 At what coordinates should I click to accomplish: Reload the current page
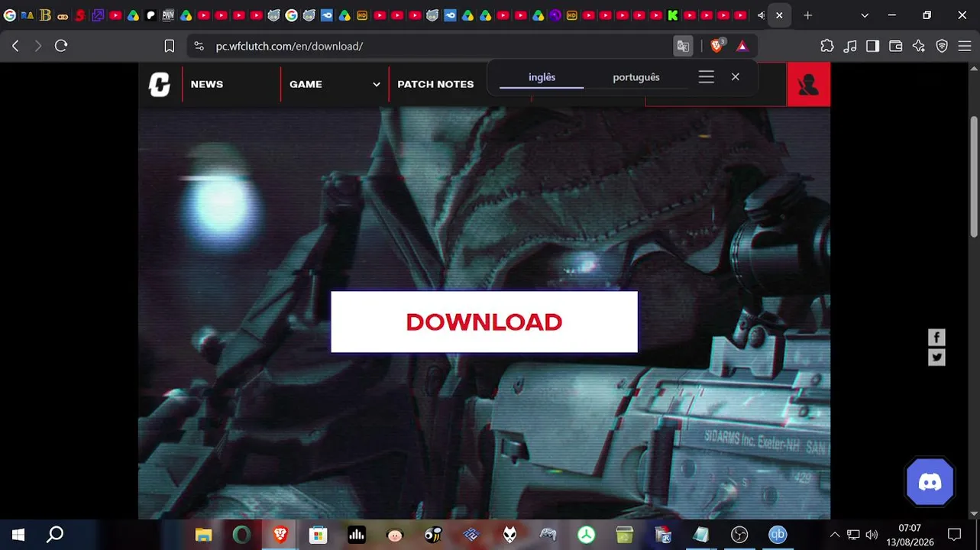(61, 46)
